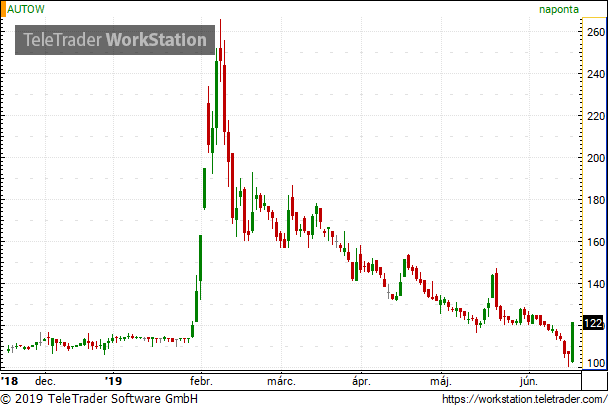Click the 100 price axis label
Image resolution: width=608 pixels, height=408 pixels.
coord(596,363)
